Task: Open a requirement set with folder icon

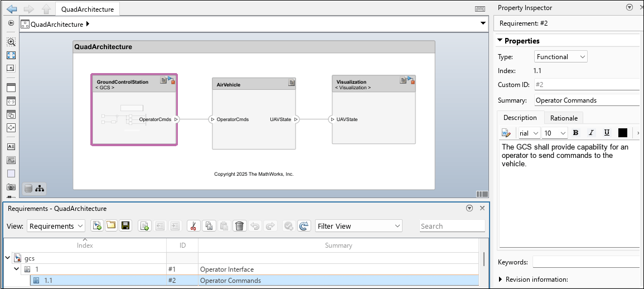Action: [x=111, y=226]
